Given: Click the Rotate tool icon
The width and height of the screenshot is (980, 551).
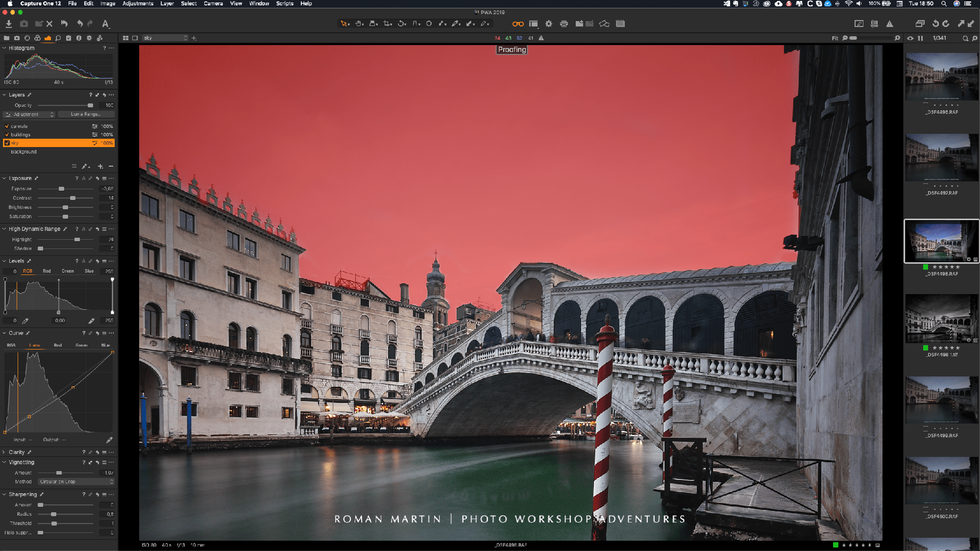Looking at the screenshot, I should tap(401, 24).
